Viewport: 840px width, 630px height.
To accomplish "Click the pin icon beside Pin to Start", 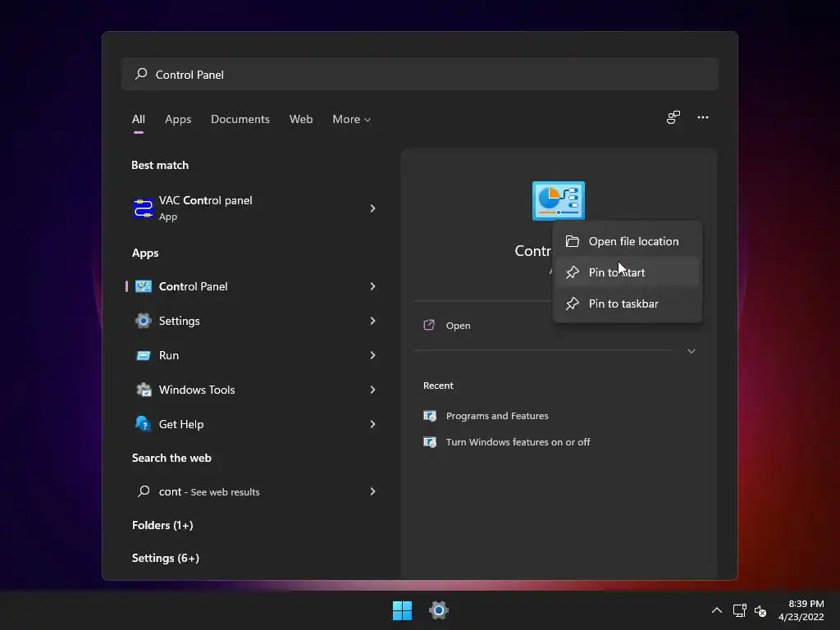I will click(572, 272).
